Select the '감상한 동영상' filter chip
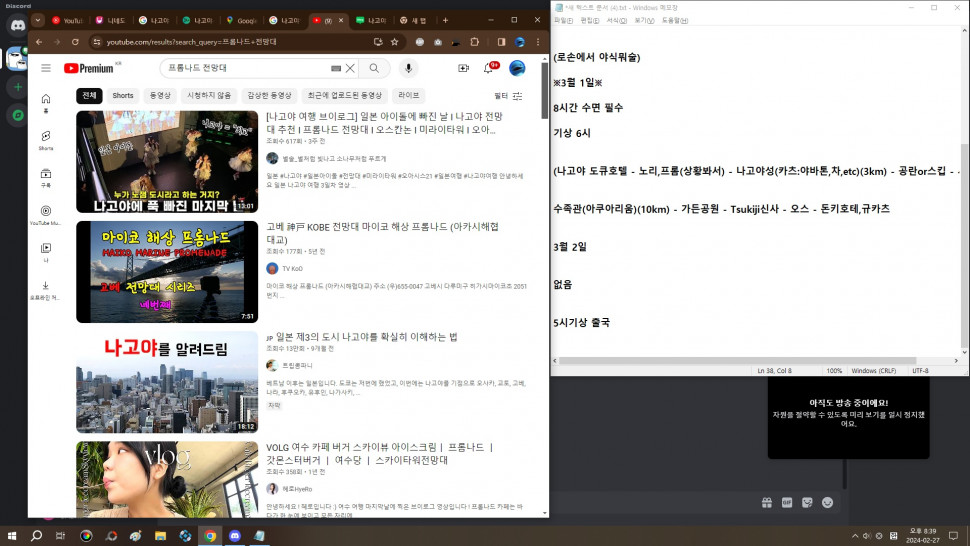 (x=269, y=95)
